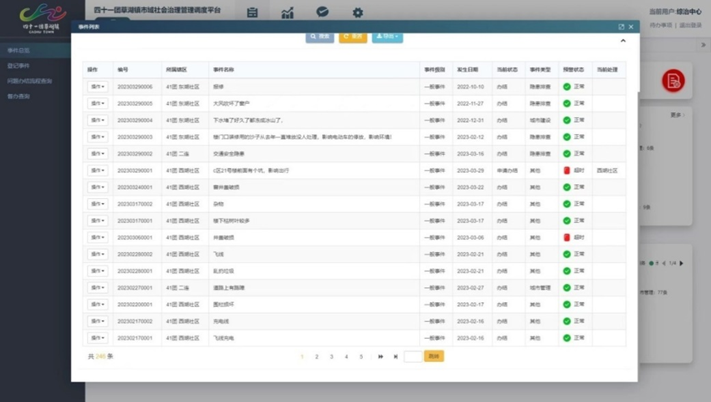This screenshot has width=711, height=402.
Task: Click the orange jump-to-page button
Action: pos(434,356)
